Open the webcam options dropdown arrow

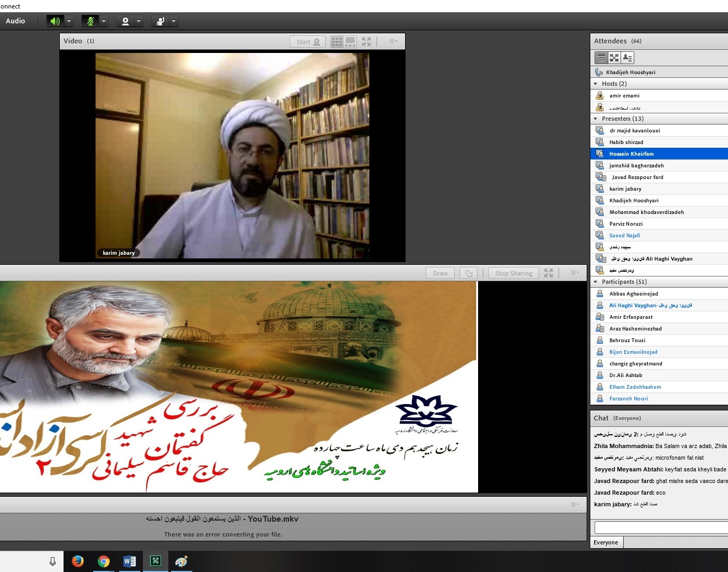pyautogui.click(x=139, y=21)
